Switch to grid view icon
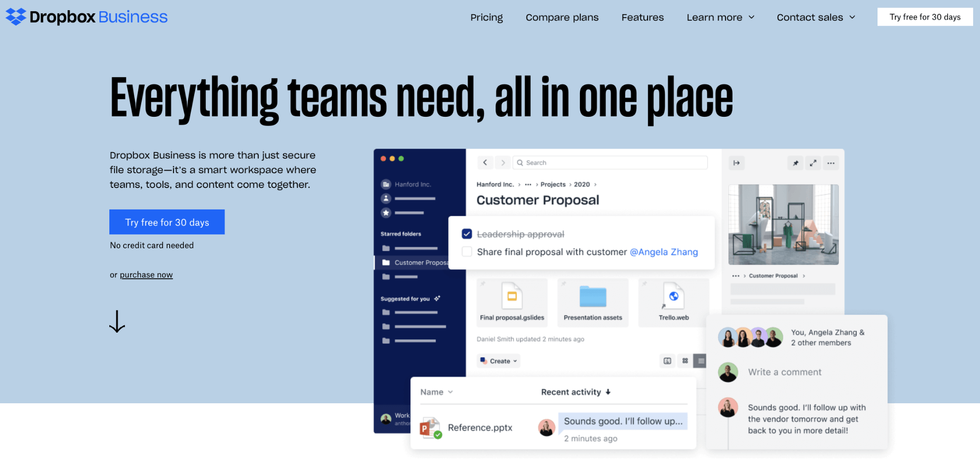 pyautogui.click(x=685, y=361)
